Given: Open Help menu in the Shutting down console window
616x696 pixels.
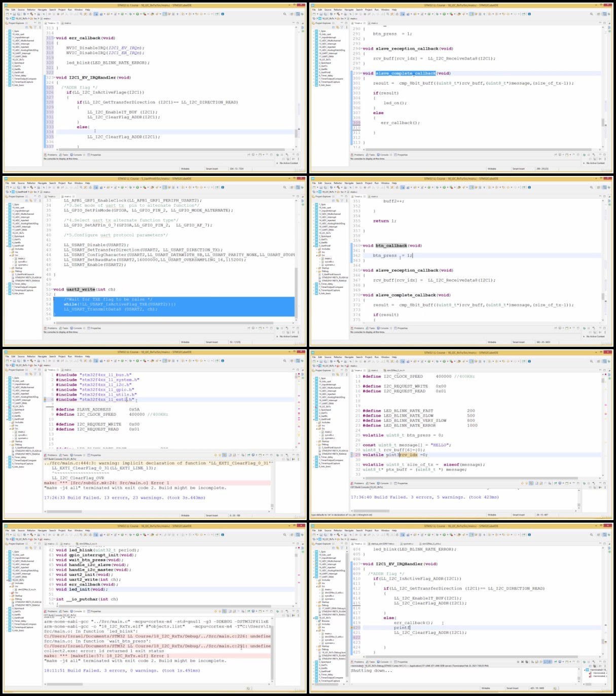Looking at the screenshot, I should pos(394,531).
